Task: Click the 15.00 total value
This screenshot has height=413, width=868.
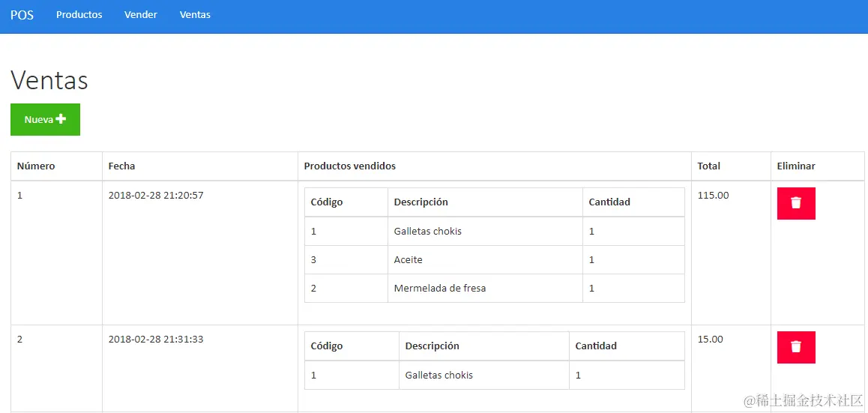Action: [710, 340]
